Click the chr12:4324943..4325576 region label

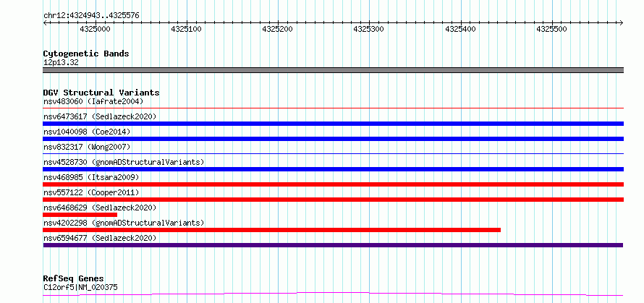pos(91,16)
